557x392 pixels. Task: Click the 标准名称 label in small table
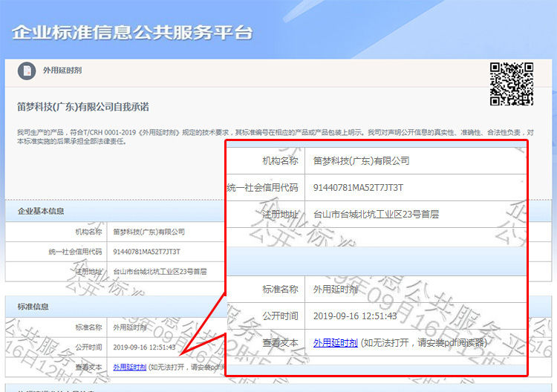pos(89,327)
